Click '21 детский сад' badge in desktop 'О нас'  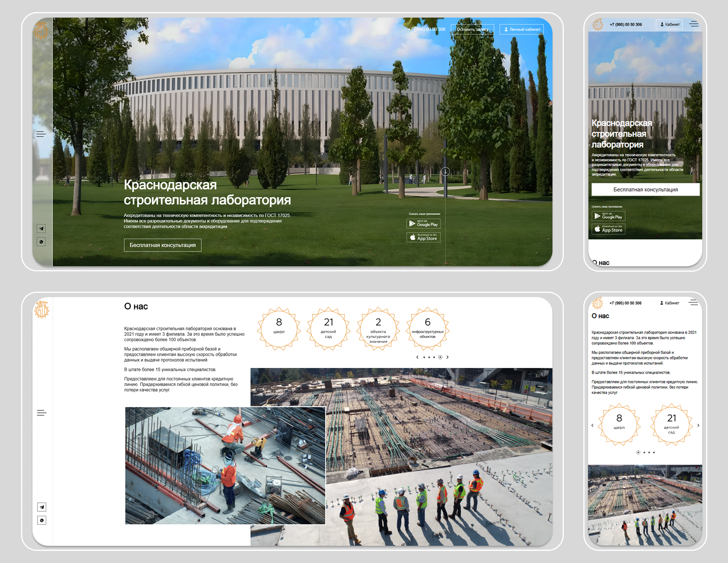pos(328,329)
